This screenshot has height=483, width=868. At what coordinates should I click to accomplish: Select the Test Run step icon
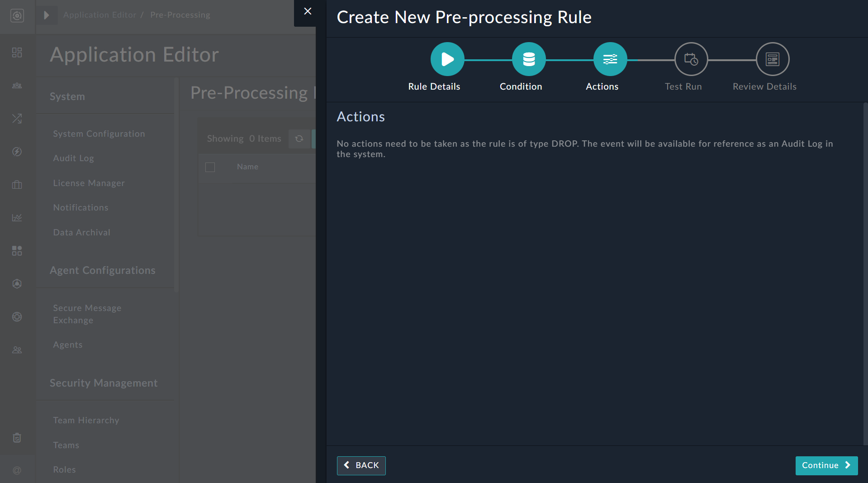(x=691, y=59)
